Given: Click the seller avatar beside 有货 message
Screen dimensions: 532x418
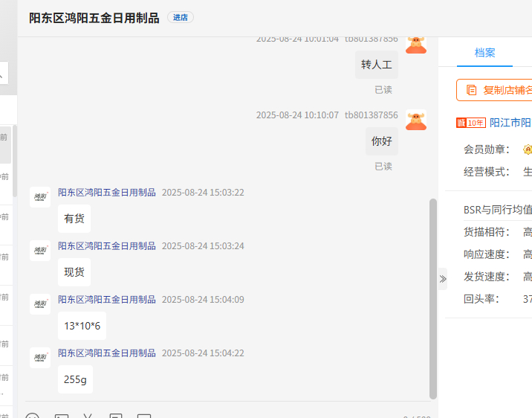Looking at the screenshot, I should 40,197.
